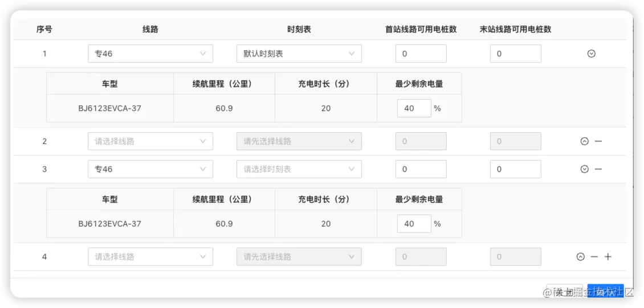Focus the 首站线路可用电桩数 field in row 3
Screen dimensions: 644x308
(x=421, y=169)
